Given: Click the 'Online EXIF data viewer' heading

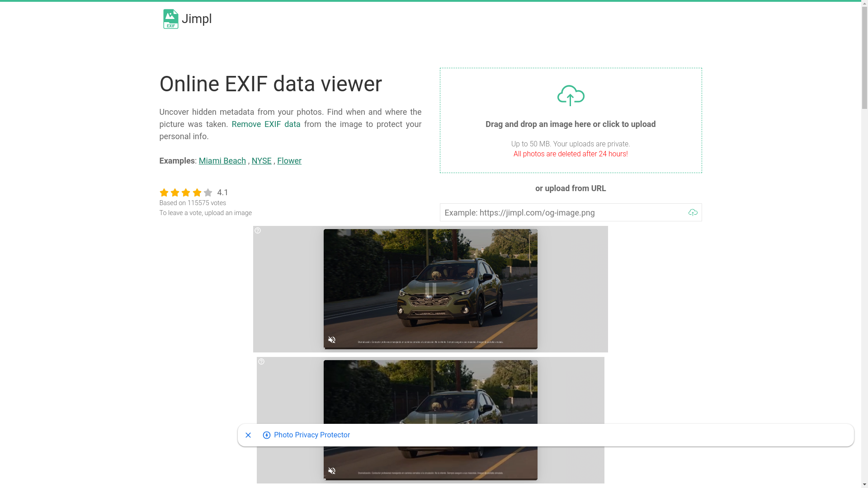Looking at the screenshot, I should click(271, 84).
